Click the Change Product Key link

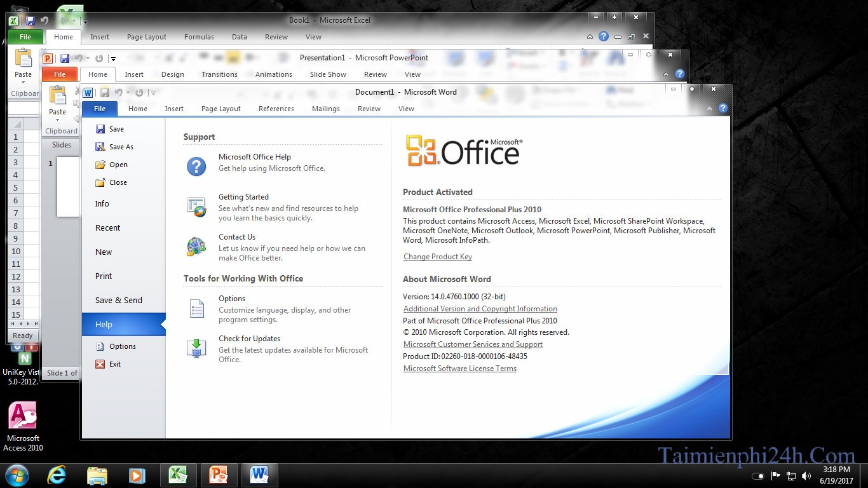click(438, 257)
